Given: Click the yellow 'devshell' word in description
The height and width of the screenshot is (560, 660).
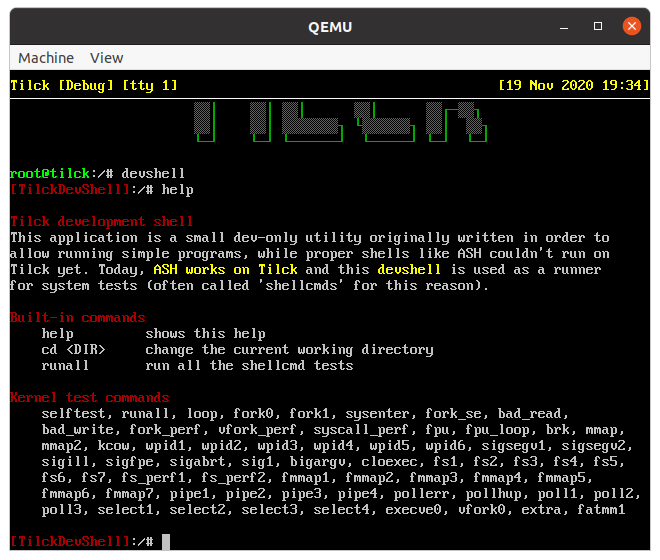Looking at the screenshot, I should pos(409,270).
